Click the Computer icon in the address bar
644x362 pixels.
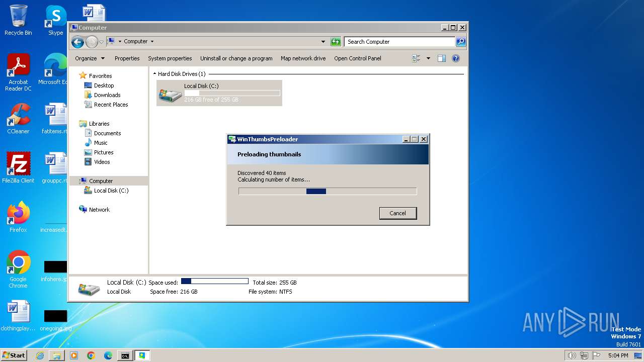pyautogui.click(x=112, y=41)
